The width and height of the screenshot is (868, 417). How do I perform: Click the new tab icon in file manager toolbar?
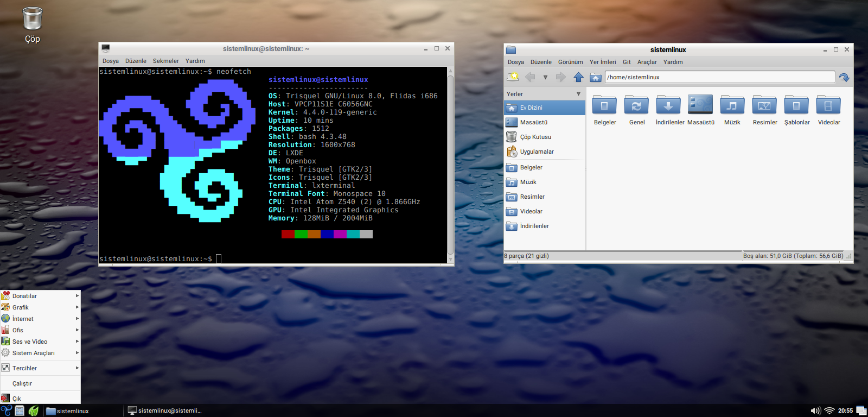(x=513, y=77)
